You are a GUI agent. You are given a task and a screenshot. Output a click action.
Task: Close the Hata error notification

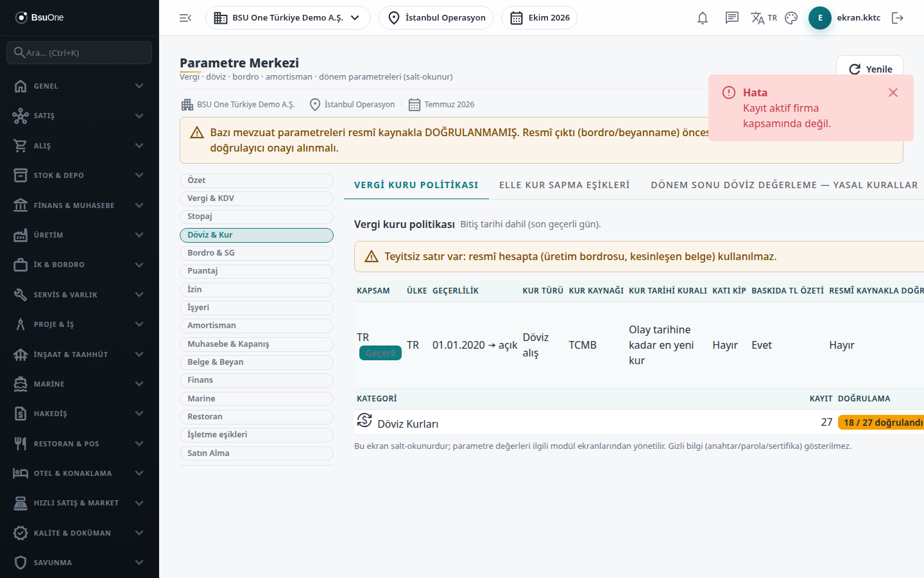point(893,92)
